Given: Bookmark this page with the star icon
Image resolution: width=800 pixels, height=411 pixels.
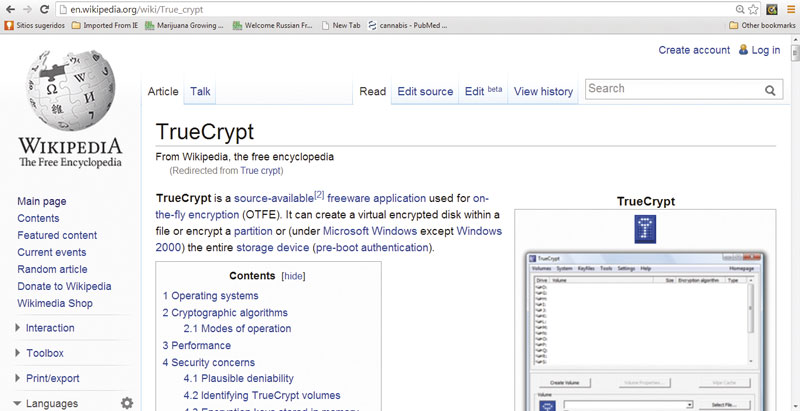Looking at the screenshot, I should (x=753, y=9).
